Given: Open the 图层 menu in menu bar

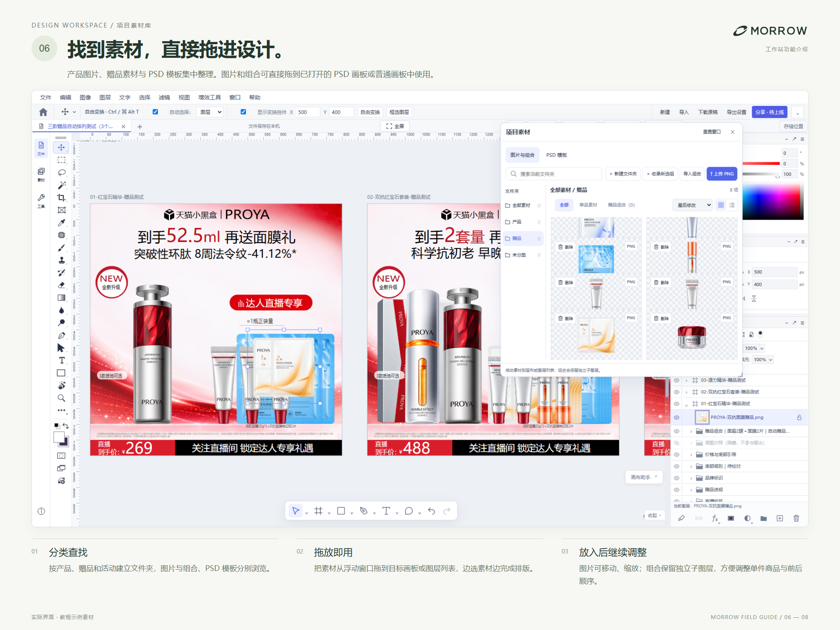Looking at the screenshot, I should [x=105, y=97].
